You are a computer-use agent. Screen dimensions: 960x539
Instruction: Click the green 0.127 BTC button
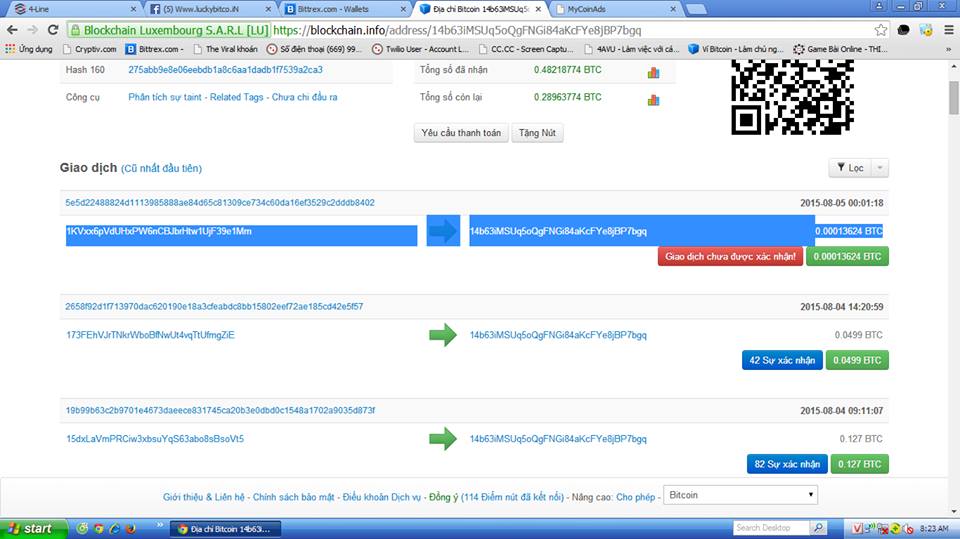coord(860,464)
